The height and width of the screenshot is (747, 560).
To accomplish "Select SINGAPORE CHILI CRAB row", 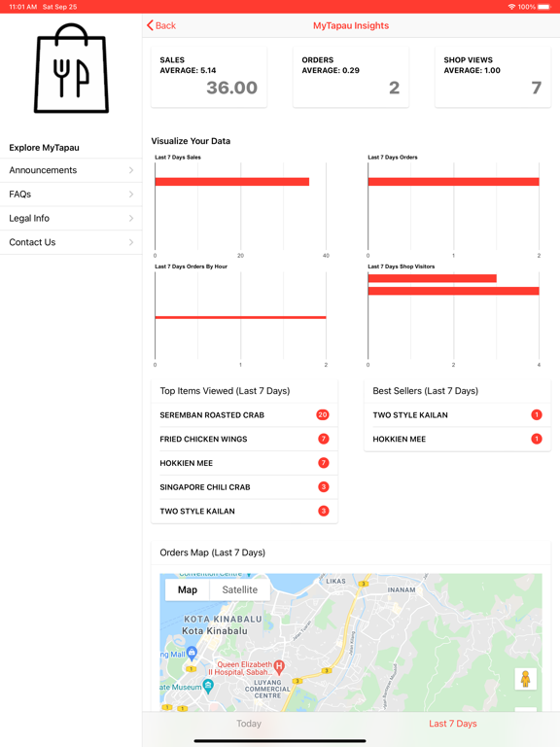I will pos(244,487).
